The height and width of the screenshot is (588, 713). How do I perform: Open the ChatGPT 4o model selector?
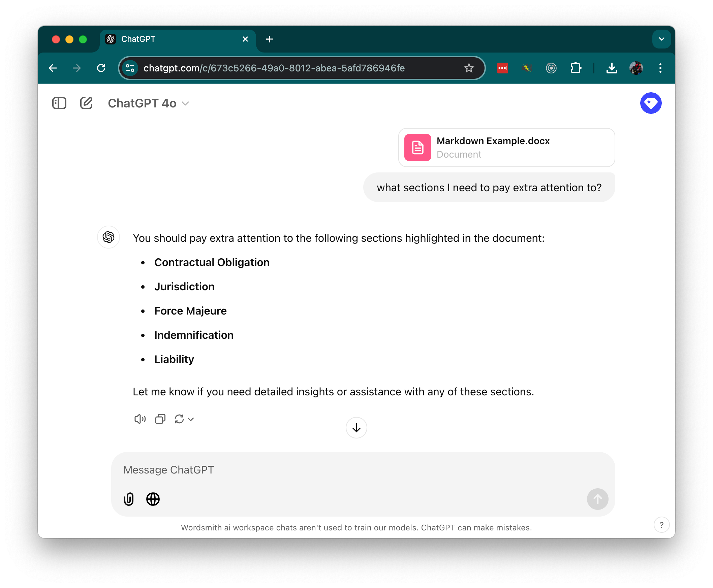[x=148, y=103]
